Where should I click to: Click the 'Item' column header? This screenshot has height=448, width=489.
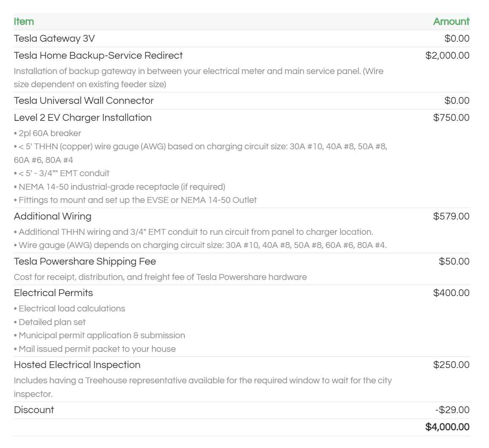point(24,22)
